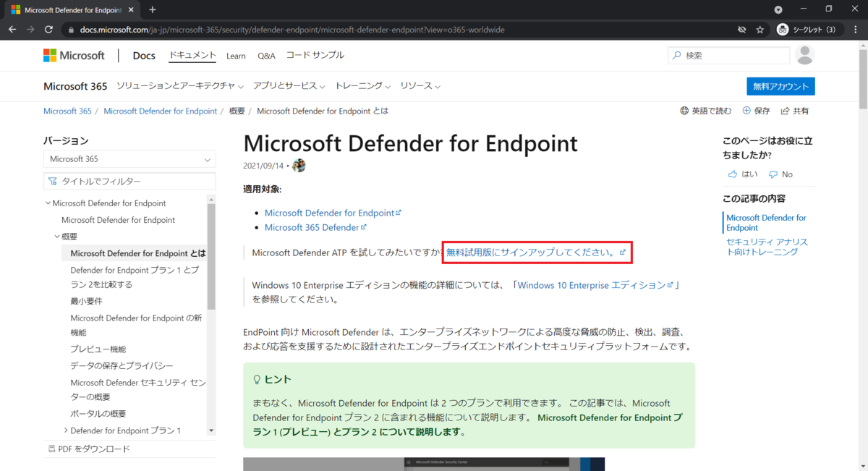Select Microsoft Defender for Endpoint in この記事の内容
868x471 pixels.
(766, 222)
